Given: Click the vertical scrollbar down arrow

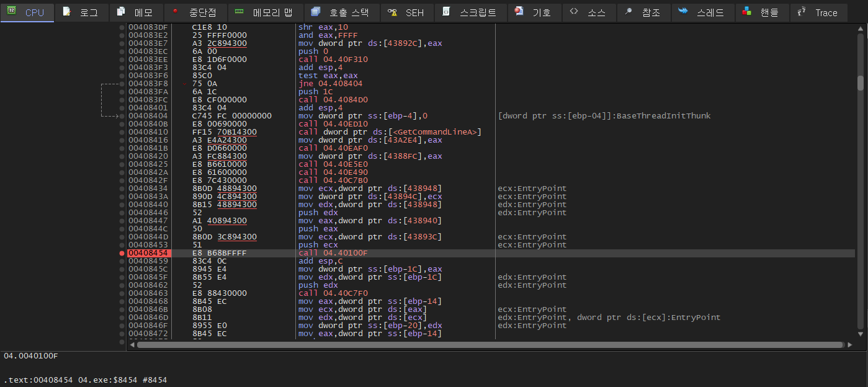Looking at the screenshot, I should (x=862, y=332).
